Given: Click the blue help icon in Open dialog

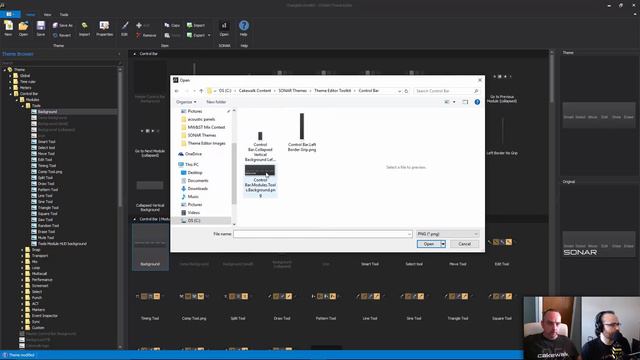Looking at the screenshot, I should (477, 102).
